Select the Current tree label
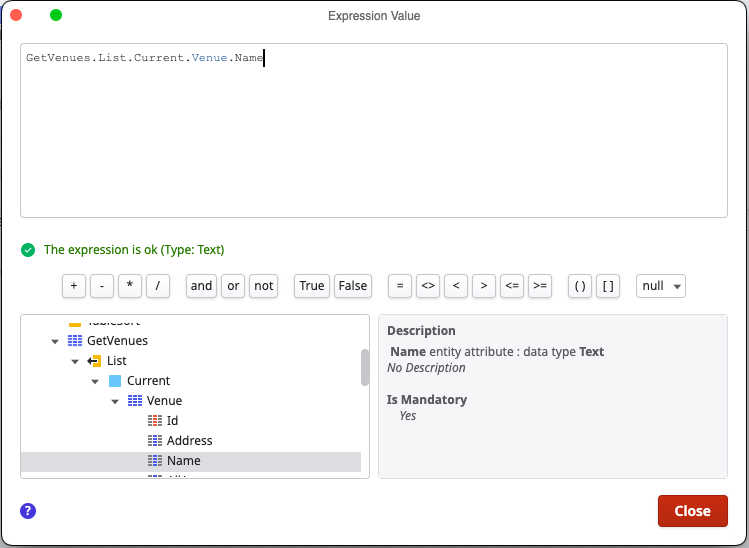The width and height of the screenshot is (749, 548). [148, 381]
